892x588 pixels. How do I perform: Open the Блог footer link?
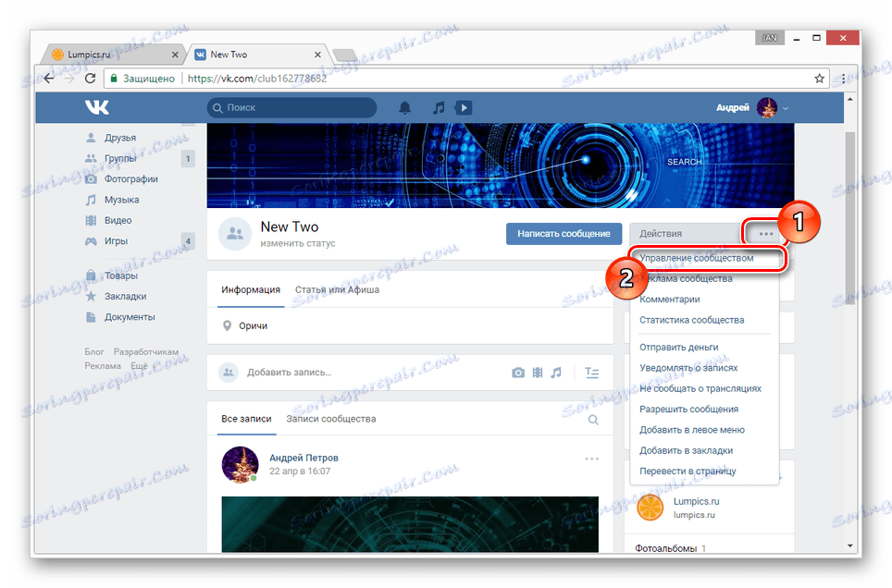coord(94,352)
